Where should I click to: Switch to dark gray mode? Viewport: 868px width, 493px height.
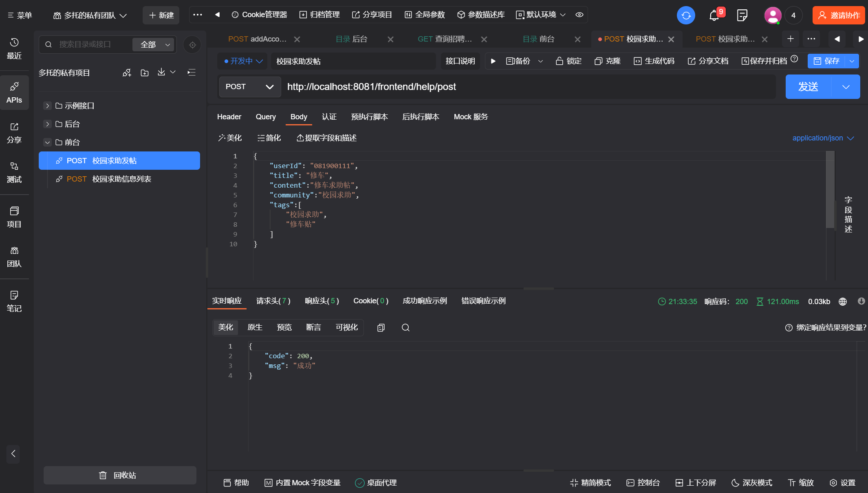tap(752, 483)
